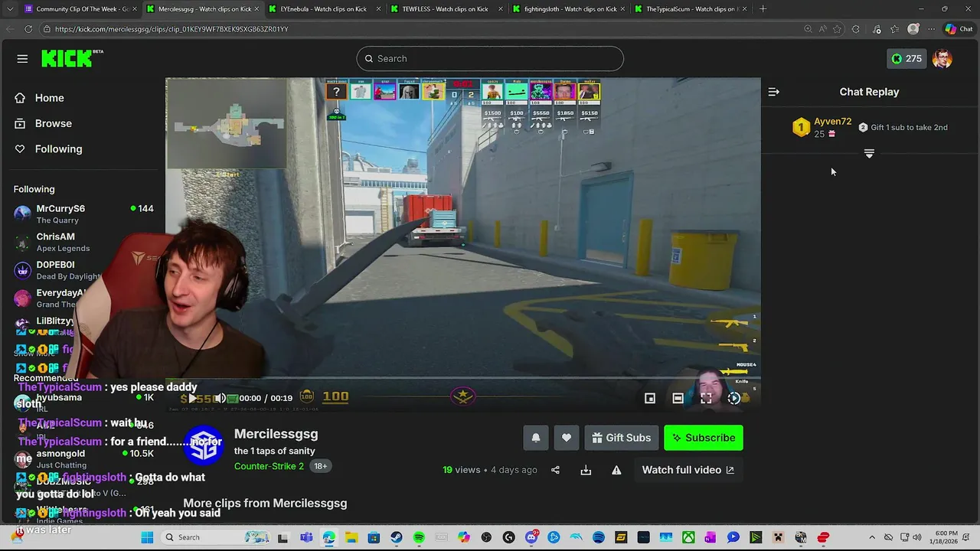Open File Explorer from the taskbar
980x551 pixels.
click(351, 537)
